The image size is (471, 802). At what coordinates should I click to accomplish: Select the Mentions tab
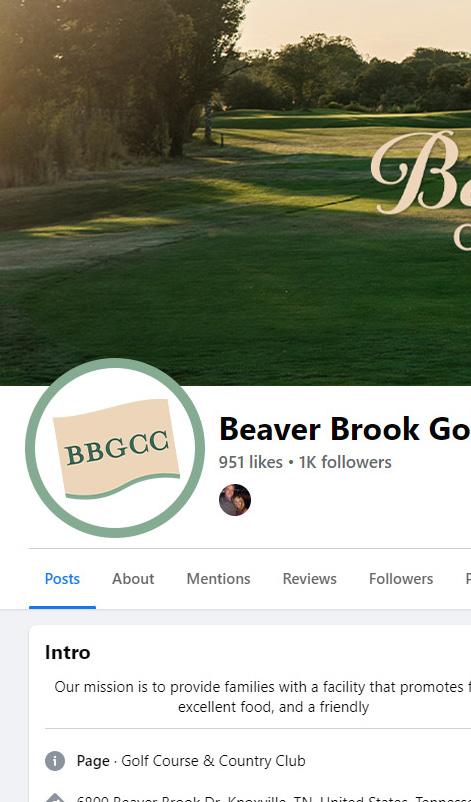(x=218, y=578)
